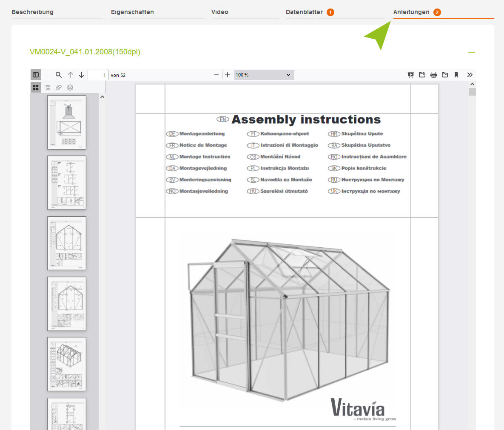504x430 pixels.
Task: Open the find-in-document search
Action: [x=59, y=75]
